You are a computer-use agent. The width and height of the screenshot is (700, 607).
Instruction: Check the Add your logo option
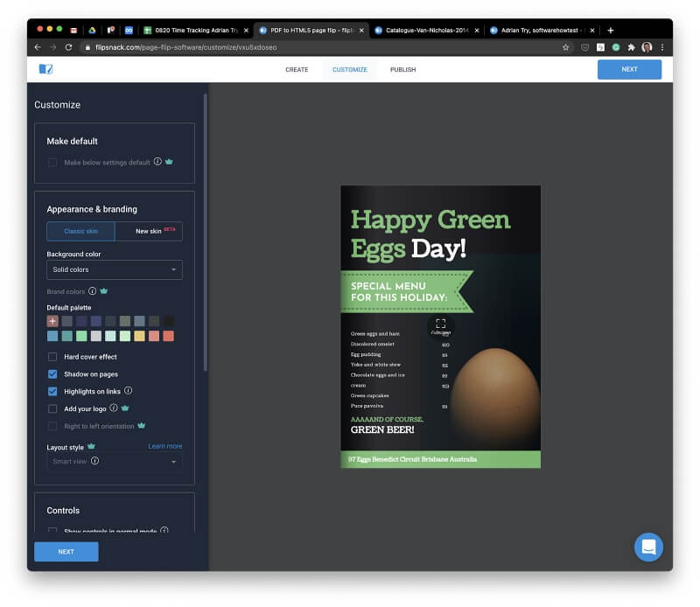click(x=52, y=407)
